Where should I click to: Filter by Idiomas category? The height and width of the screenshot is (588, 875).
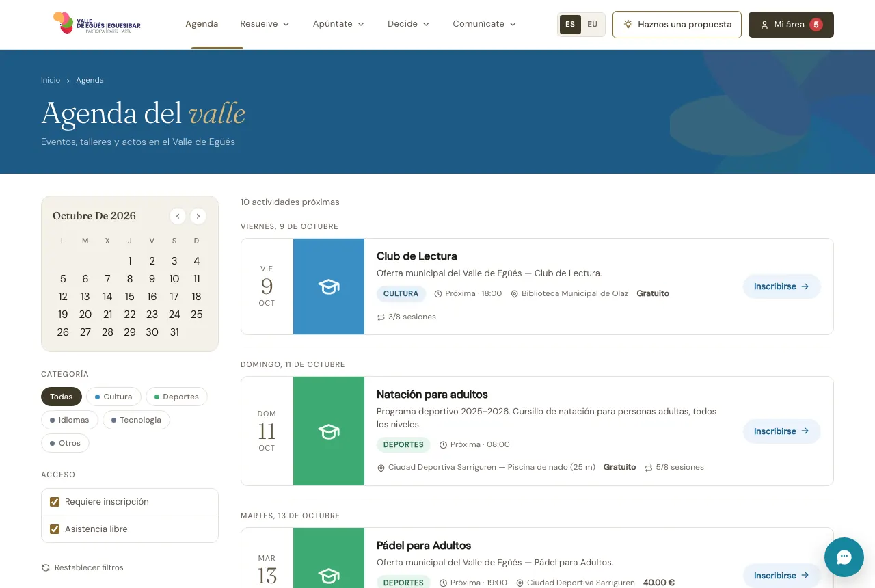70,420
